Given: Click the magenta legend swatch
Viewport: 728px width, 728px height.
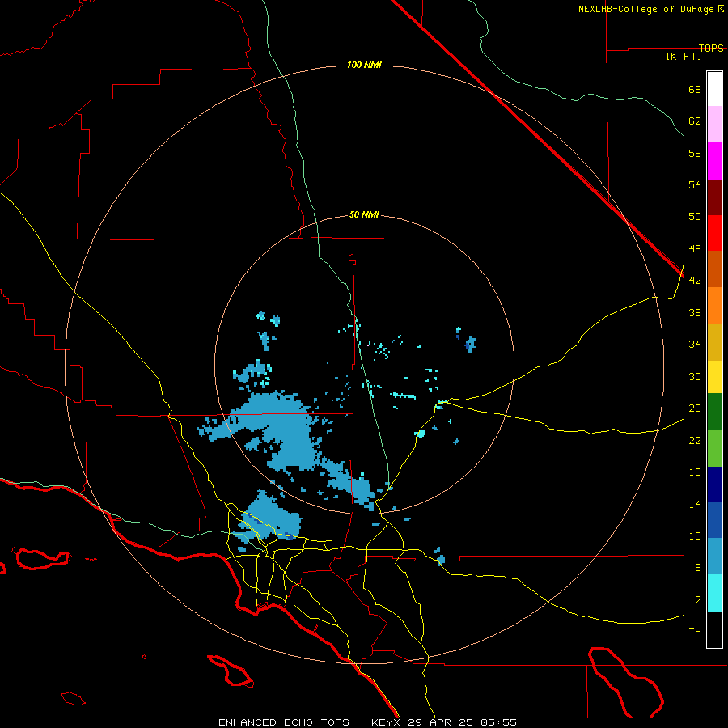Looking at the screenshot, I should [x=714, y=161].
